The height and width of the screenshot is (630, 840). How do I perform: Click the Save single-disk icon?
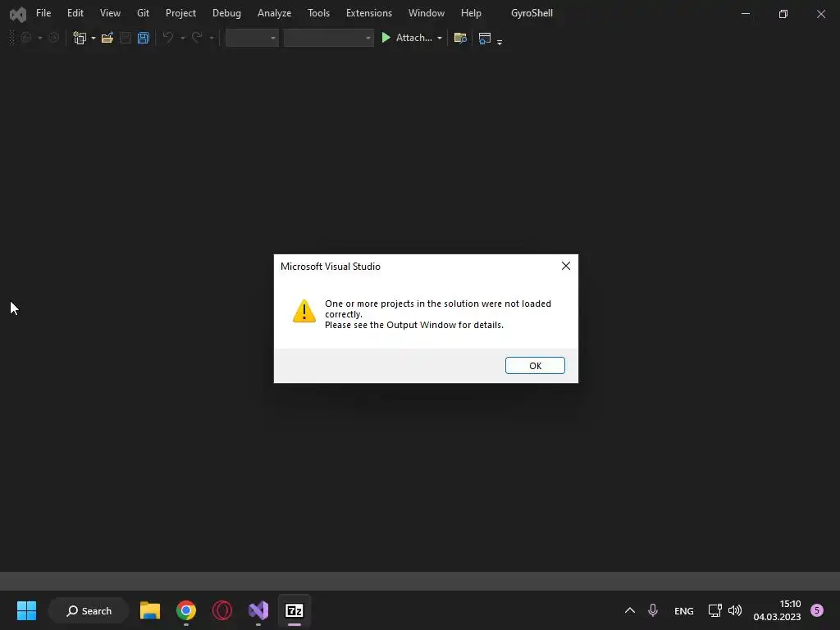point(126,38)
